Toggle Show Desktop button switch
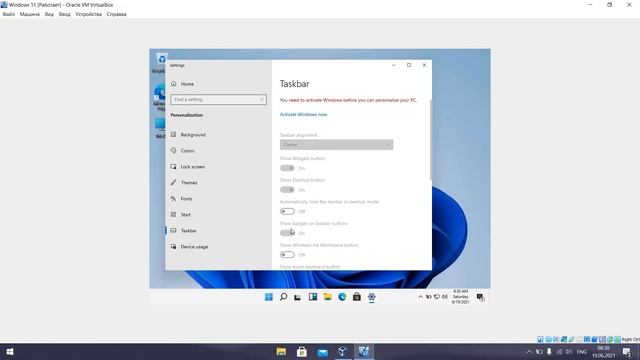 click(x=287, y=190)
